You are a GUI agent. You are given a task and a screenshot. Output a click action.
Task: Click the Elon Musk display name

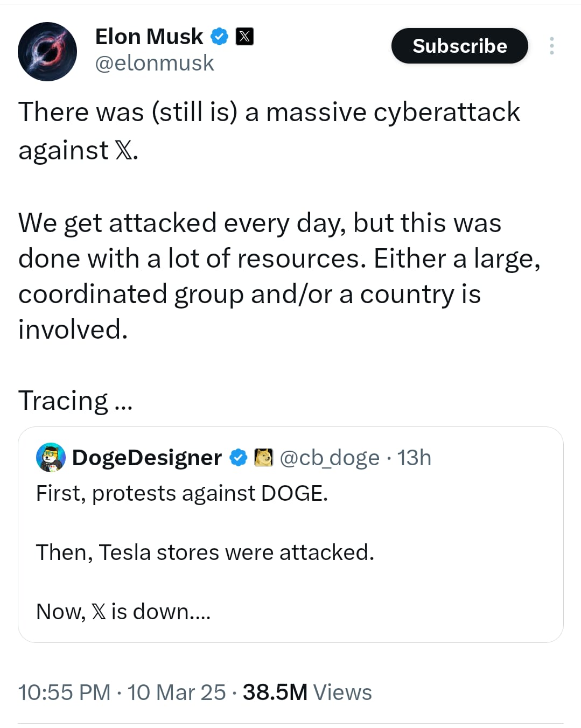pos(149,37)
